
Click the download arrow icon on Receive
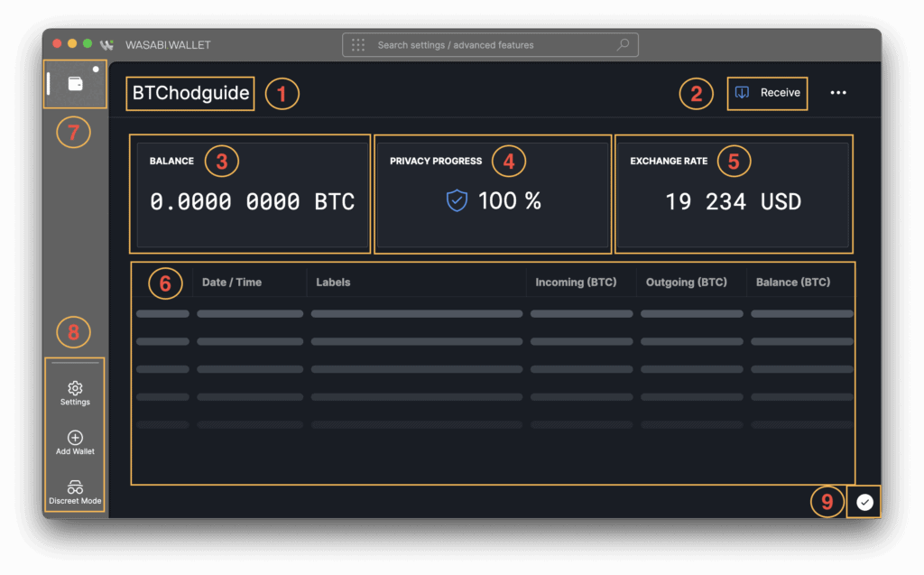[742, 93]
